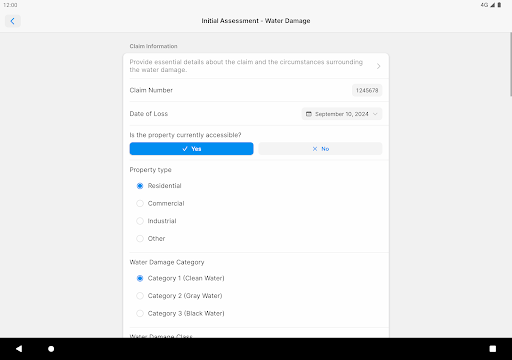Tap the blue back chevron icon
Screen dimensions: 512x360
13,21
